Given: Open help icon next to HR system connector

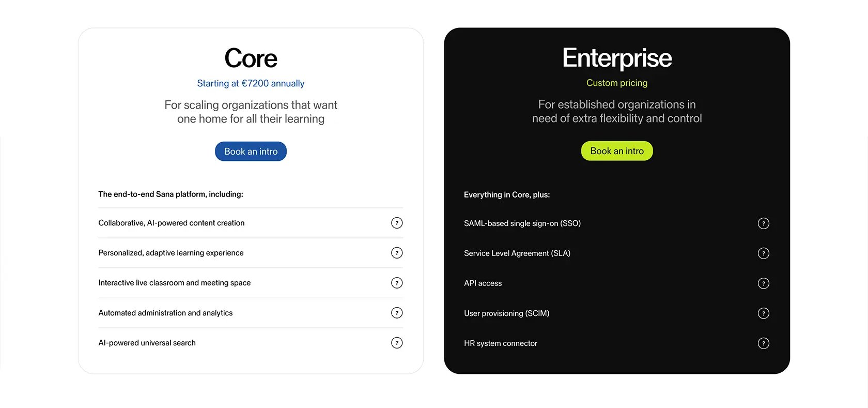Looking at the screenshot, I should point(764,343).
